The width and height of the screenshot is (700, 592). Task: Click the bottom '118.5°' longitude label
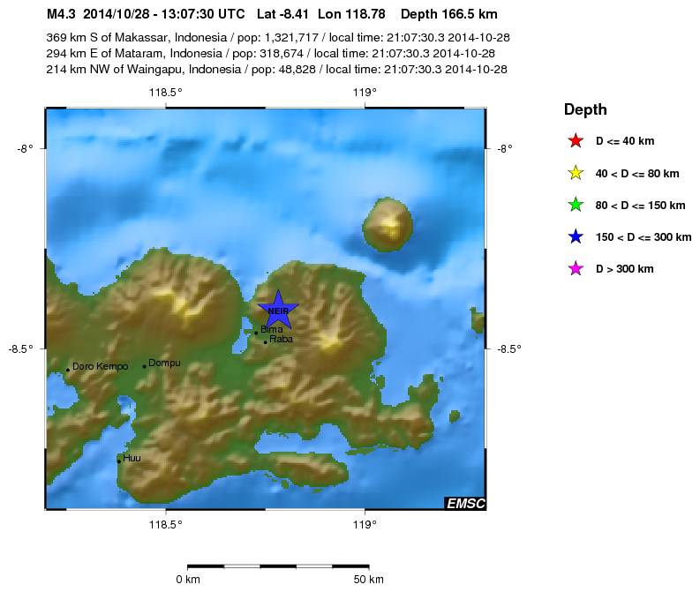pyautogui.click(x=166, y=524)
